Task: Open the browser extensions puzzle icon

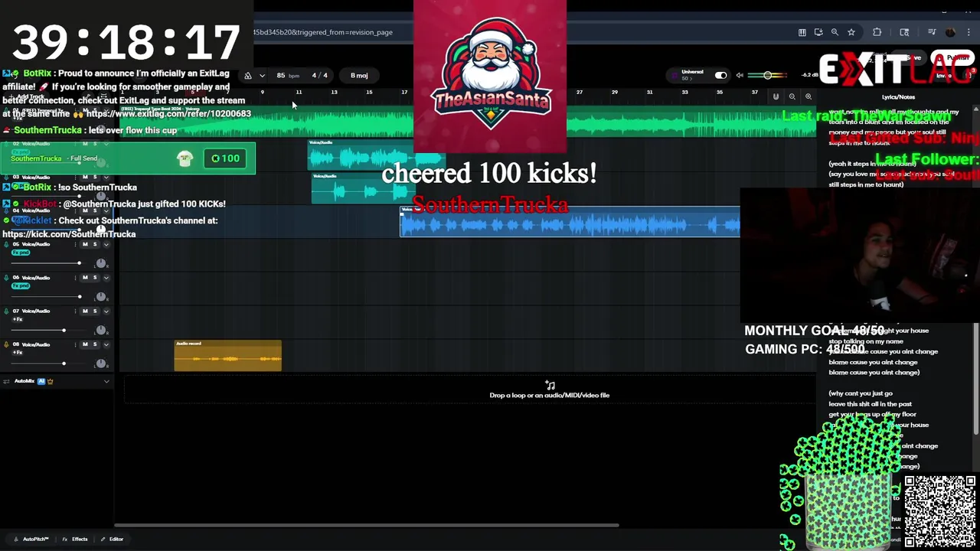Action: click(x=877, y=32)
